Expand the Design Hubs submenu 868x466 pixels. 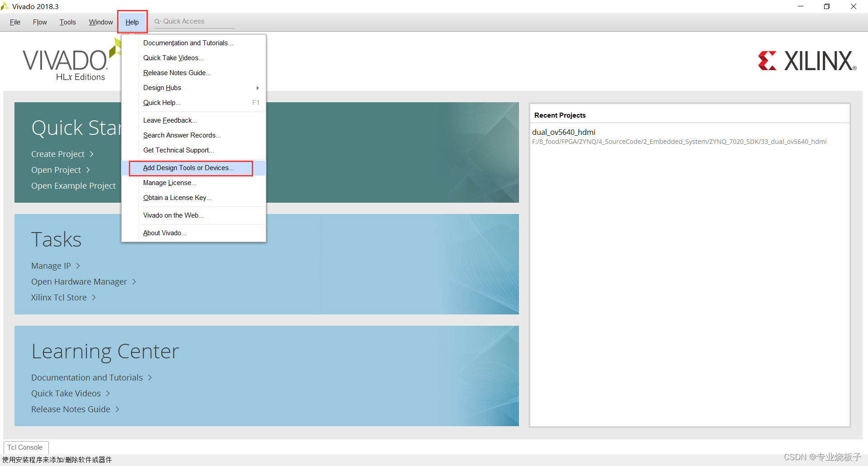coord(193,88)
